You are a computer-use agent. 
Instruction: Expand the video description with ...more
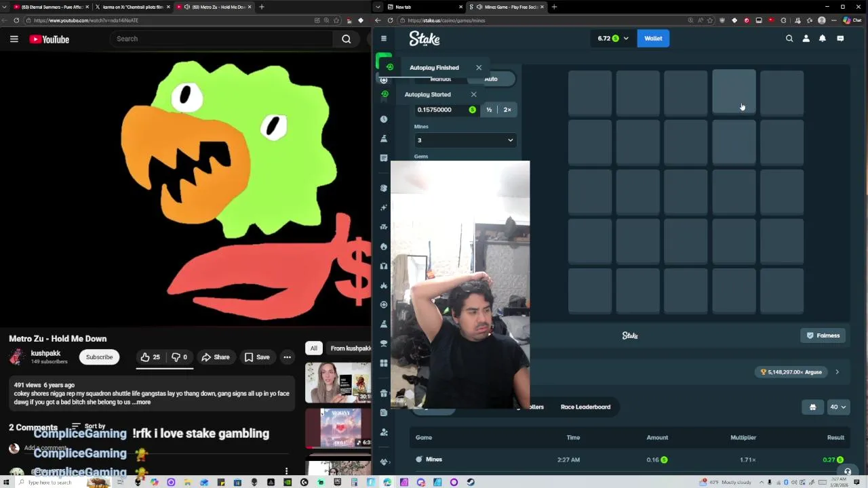tap(142, 402)
